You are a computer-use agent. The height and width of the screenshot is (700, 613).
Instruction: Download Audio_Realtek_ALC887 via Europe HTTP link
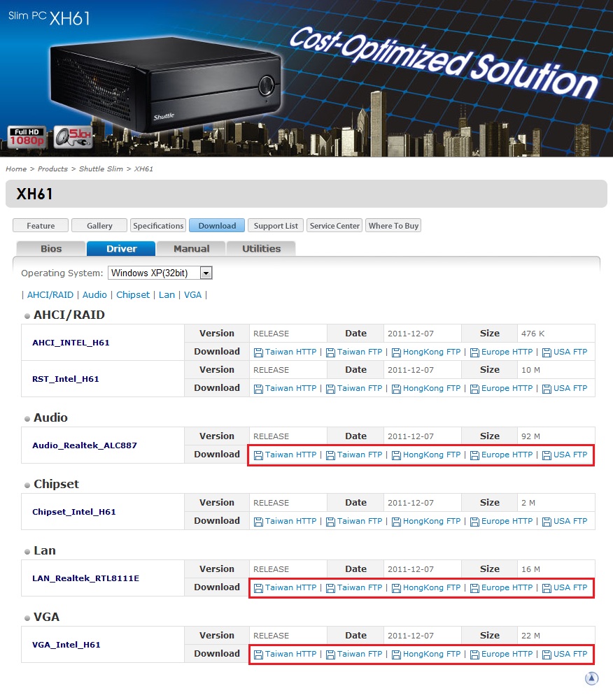(507, 455)
